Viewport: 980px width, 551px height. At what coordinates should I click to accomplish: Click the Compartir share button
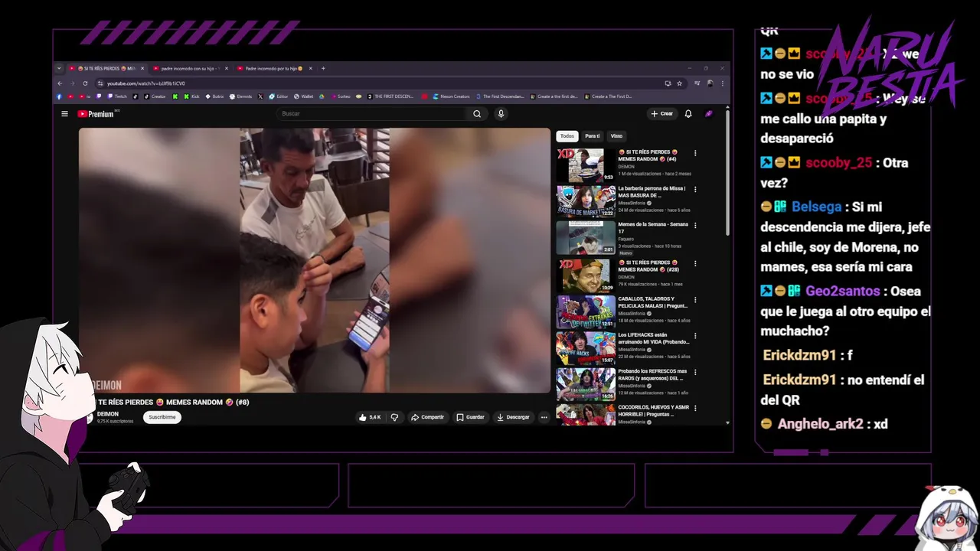coord(427,417)
